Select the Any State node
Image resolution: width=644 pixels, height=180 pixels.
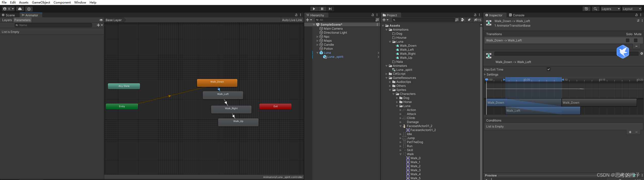pyautogui.click(x=124, y=86)
